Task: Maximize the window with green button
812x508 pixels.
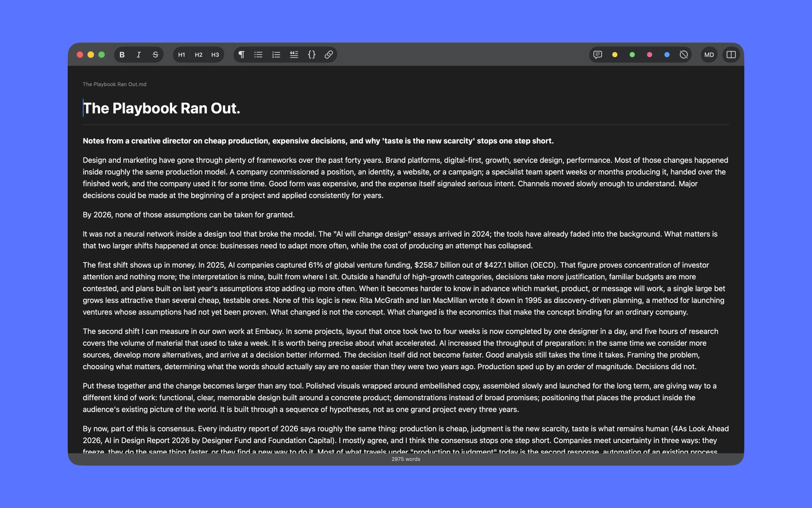Action: tap(101, 54)
